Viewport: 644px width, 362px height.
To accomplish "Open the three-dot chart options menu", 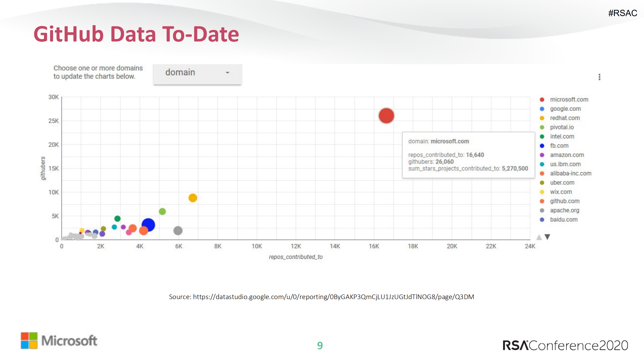I will (x=599, y=77).
